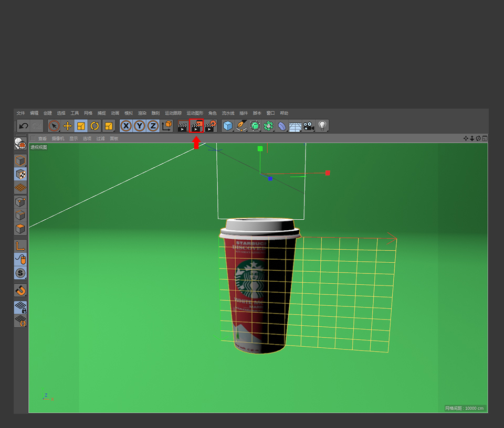Add a Cube primitive object
The image size is (504, 428).
point(228,126)
